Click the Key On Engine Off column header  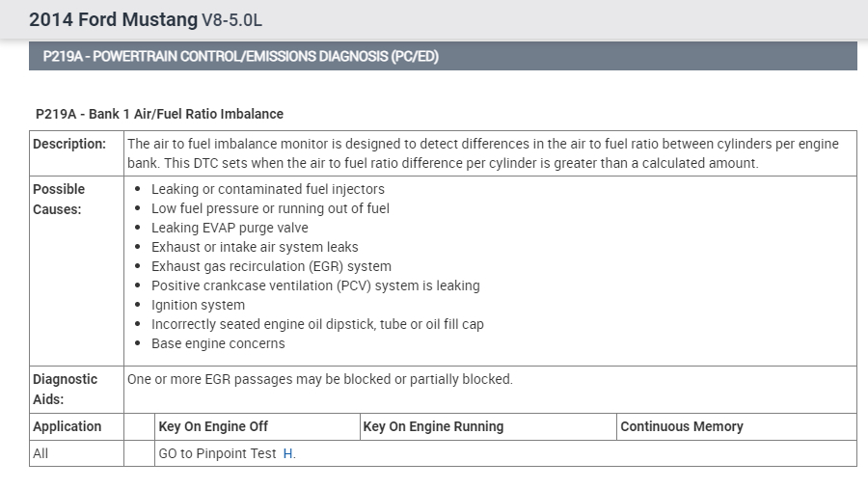pos(213,426)
